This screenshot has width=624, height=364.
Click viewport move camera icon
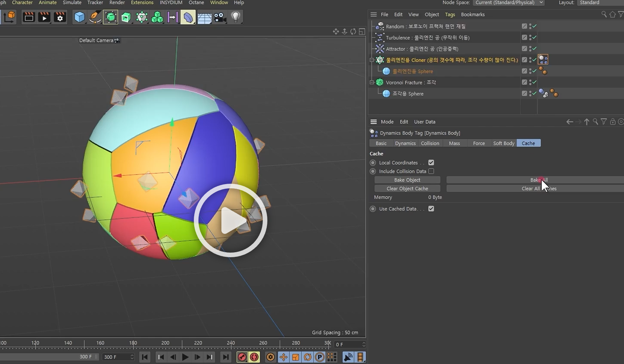click(x=336, y=31)
